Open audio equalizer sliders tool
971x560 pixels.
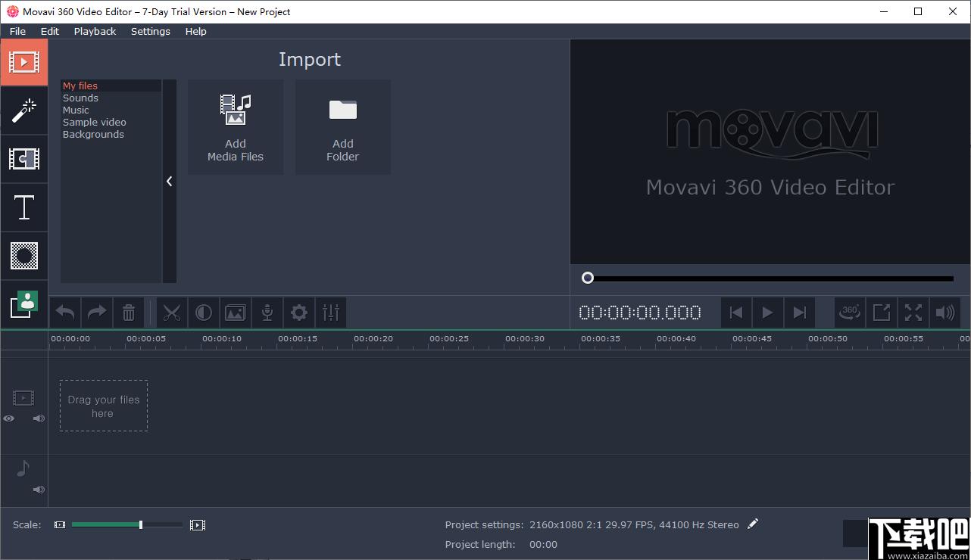[x=331, y=313]
